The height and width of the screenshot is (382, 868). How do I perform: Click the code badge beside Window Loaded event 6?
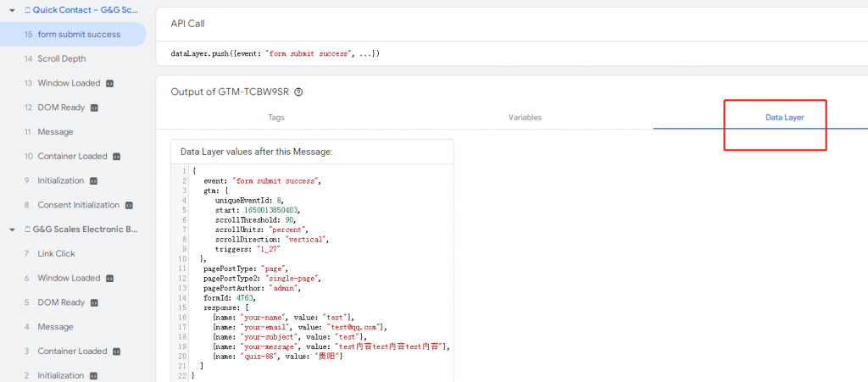109,278
